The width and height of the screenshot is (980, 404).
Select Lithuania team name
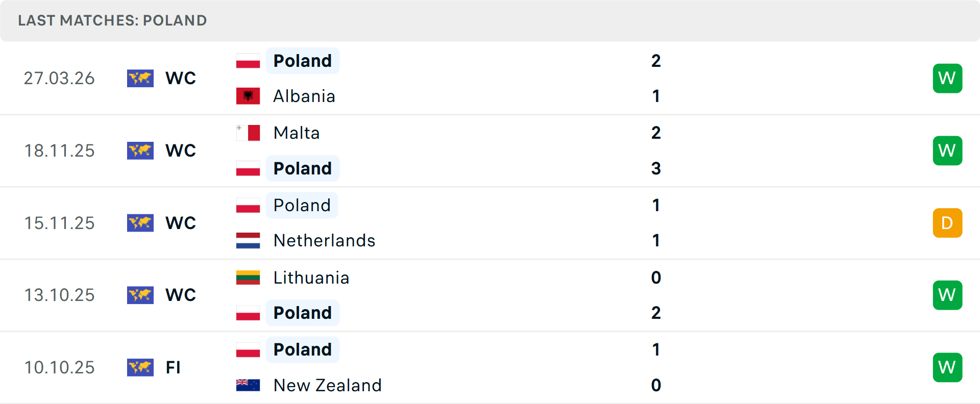pos(311,277)
